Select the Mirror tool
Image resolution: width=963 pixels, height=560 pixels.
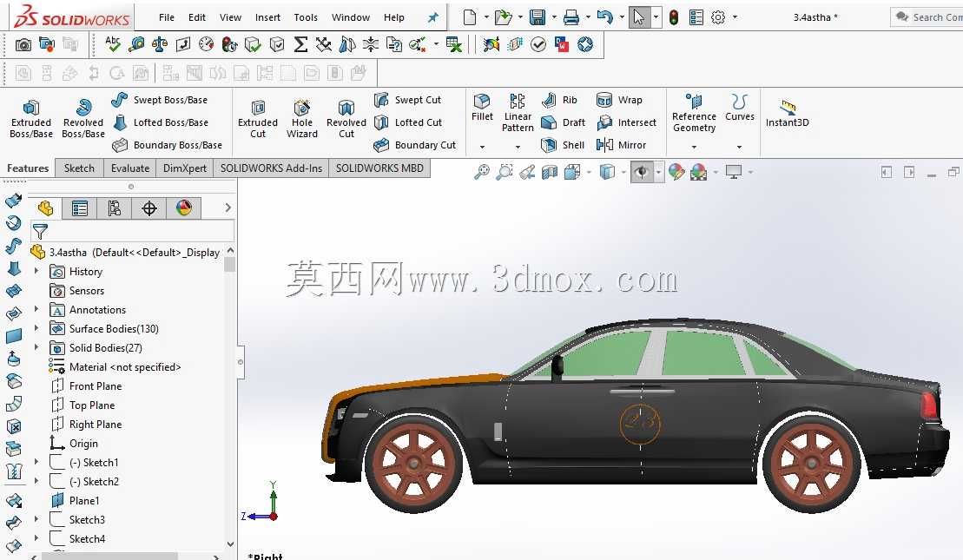[622, 145]
